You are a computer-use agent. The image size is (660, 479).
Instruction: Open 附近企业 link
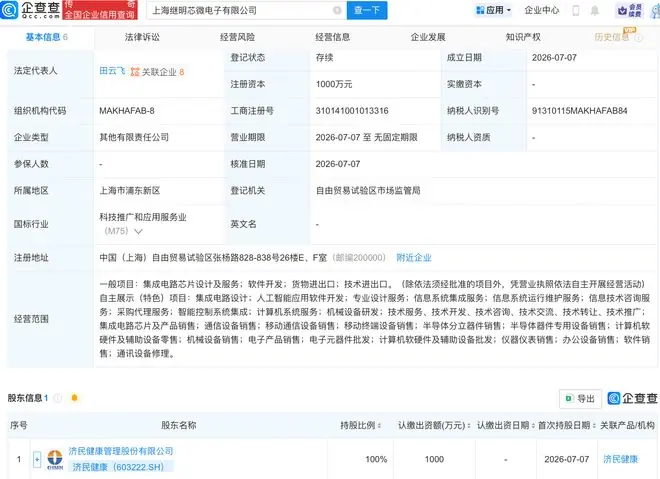414,258
